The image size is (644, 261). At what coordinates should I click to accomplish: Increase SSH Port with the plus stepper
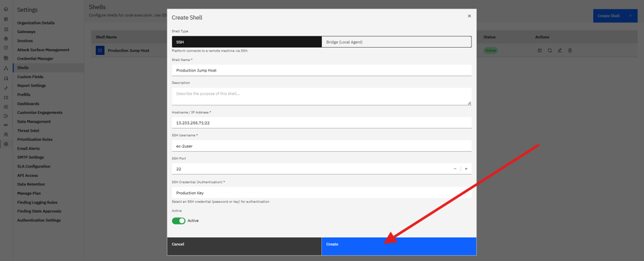click(466, 169)
